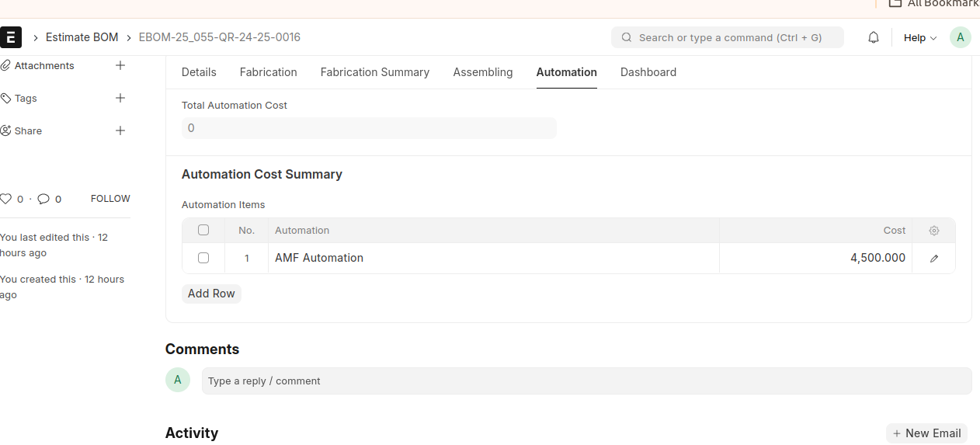Check the AMF Automation row checkbox
This screenshot has height=445, width=980.
click(203, 258)
